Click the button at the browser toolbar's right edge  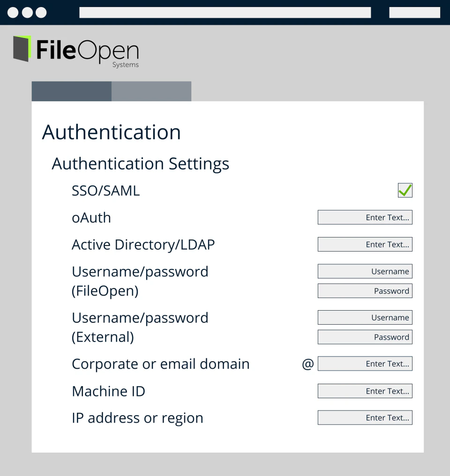pyautogui.click(x=414, y=13)
